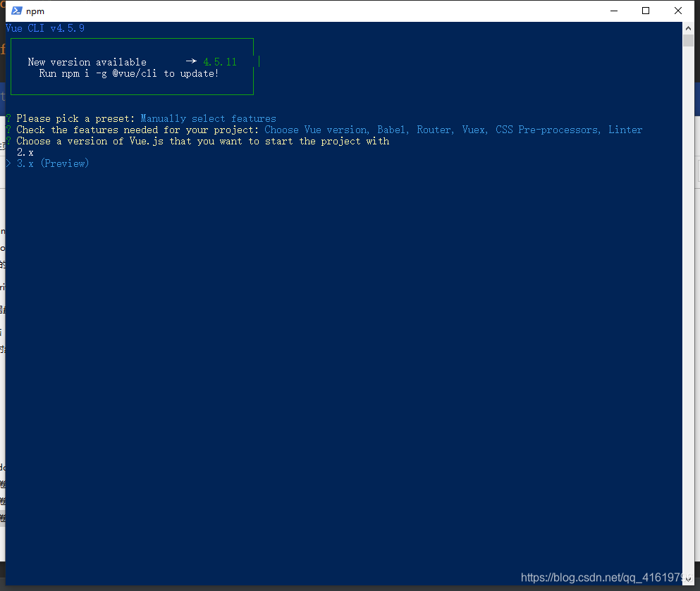This screenshot has width=700, height=591.
Task: Choose the 3.x (Preview) option
Action: tap(53, 163)
